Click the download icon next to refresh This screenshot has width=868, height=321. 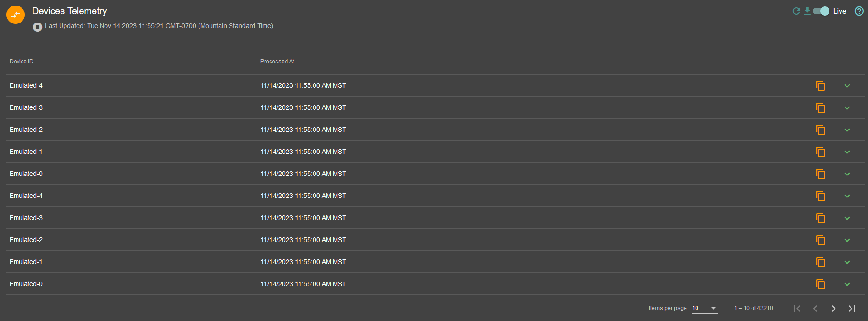[807, 11]
